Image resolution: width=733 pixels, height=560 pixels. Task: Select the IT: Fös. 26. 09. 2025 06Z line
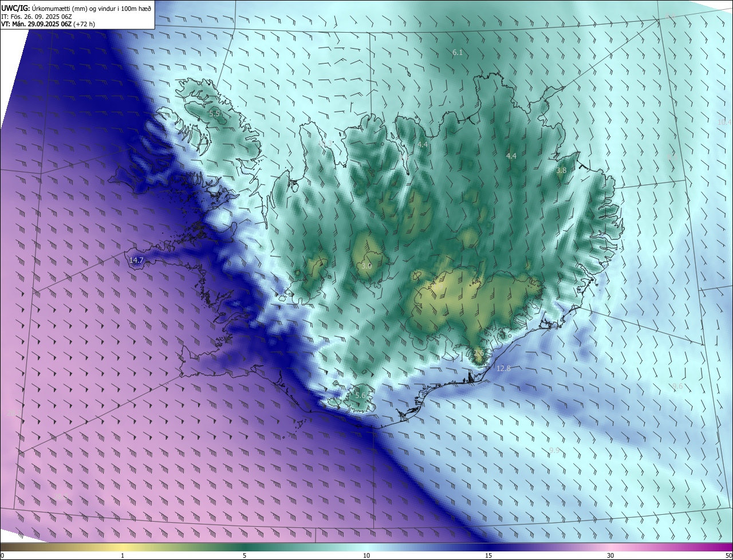point(37,16)
